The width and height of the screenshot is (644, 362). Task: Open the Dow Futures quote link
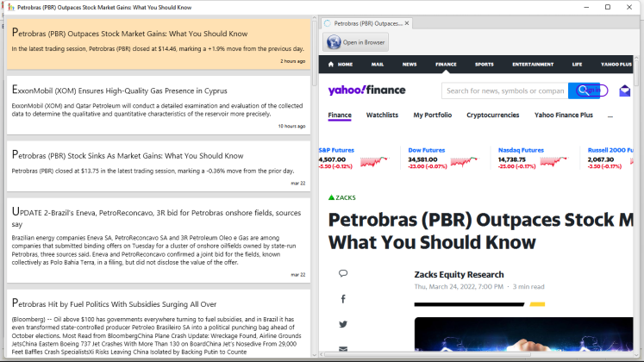click(427, 150)
